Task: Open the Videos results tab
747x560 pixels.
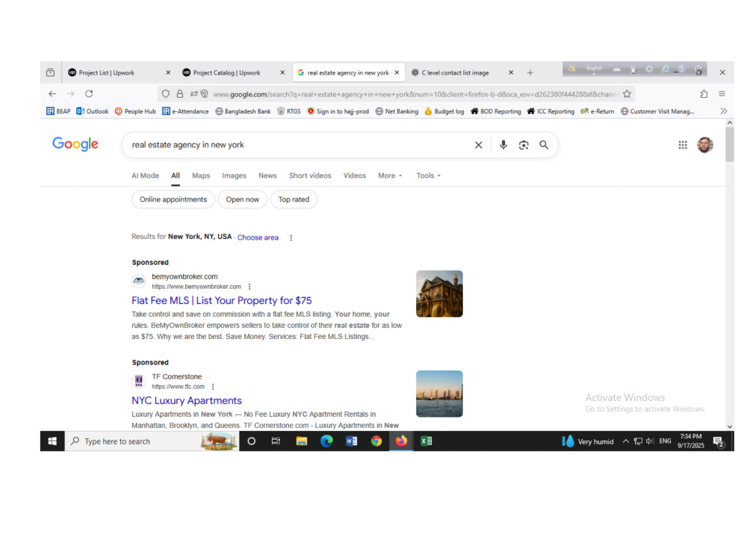Action: (355, 175)
